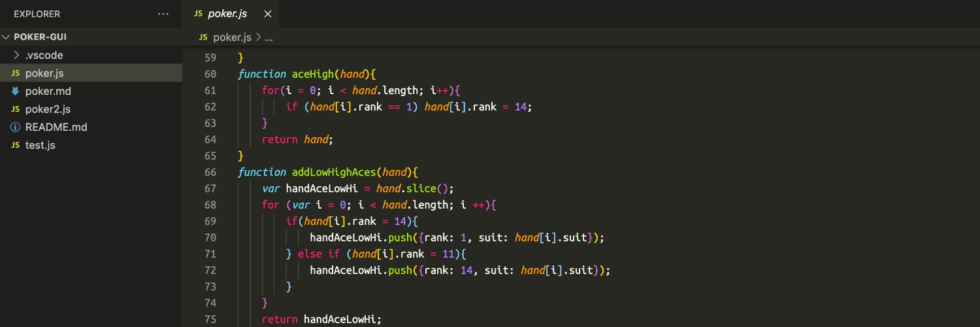Switch to the poker.js editor tab

tap(231, 14)
